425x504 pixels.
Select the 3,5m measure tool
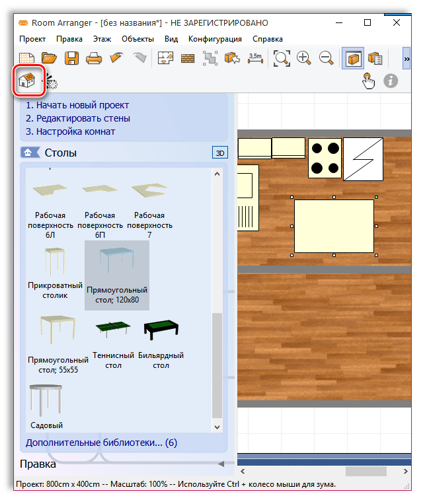[255, 59]
